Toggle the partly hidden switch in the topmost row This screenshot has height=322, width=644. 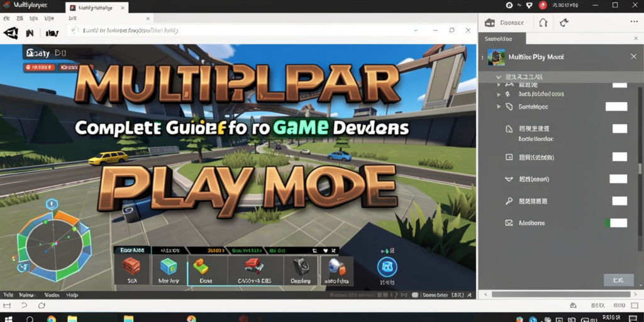[619, 85]
